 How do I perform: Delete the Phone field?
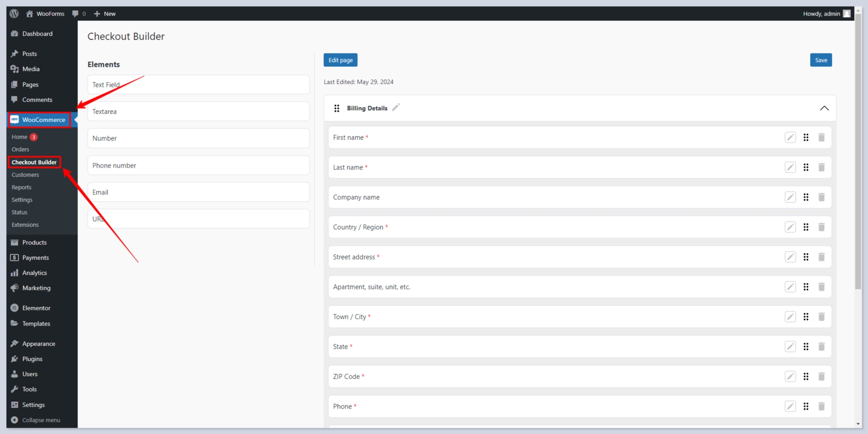point(821,406)
